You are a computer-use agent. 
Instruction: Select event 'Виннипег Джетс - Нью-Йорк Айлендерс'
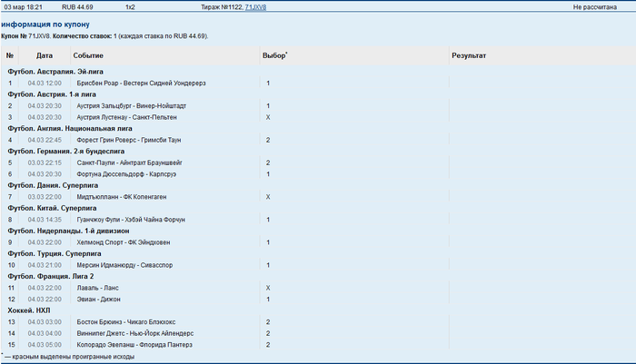(135, 333)
